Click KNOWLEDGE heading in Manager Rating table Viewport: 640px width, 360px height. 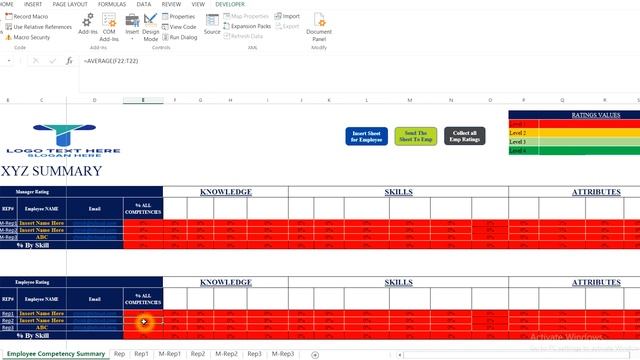pos(226,192)
